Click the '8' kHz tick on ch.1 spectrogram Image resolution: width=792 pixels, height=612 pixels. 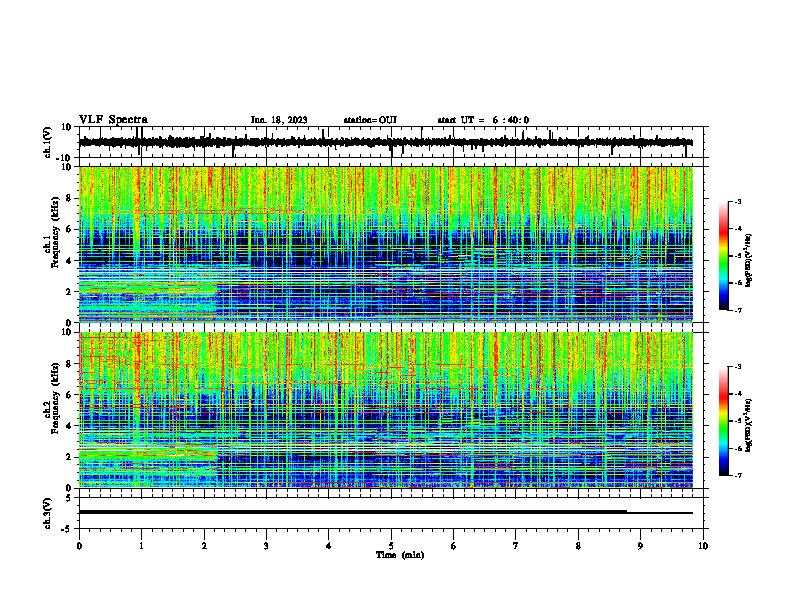(x=70, y=198)
